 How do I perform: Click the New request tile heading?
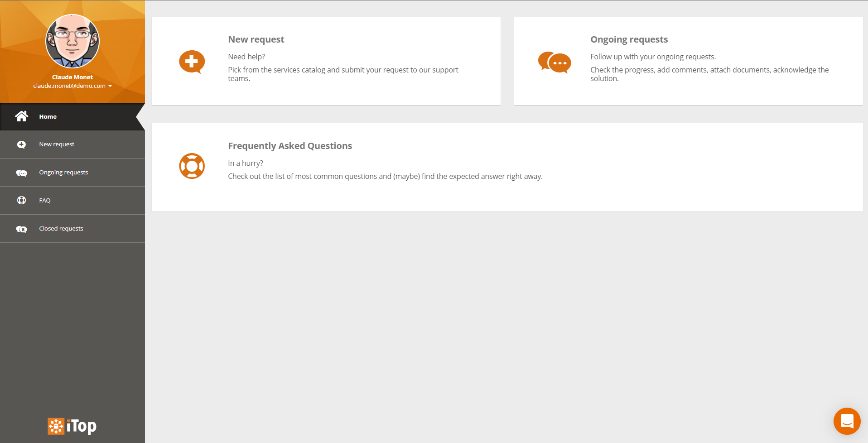pyautogui.click(x=256, y=39)
